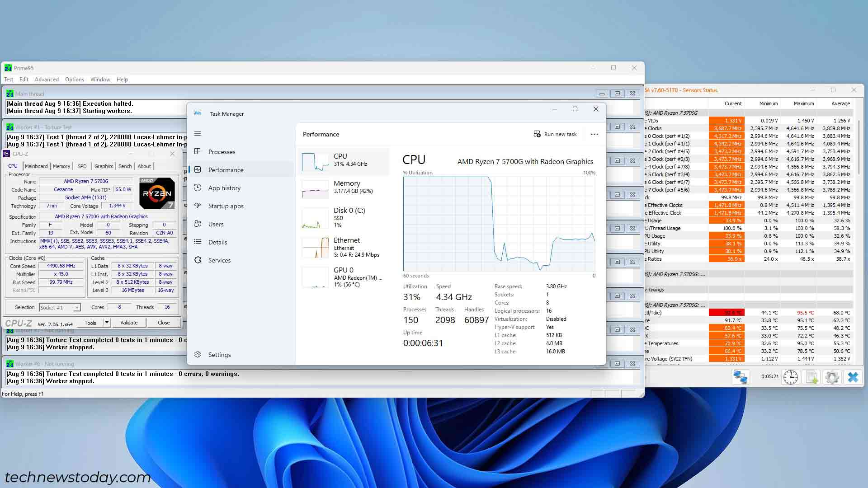Go to App history in Task Manager
This screenshot has height=488, width=868.
(x=224, y=188)
